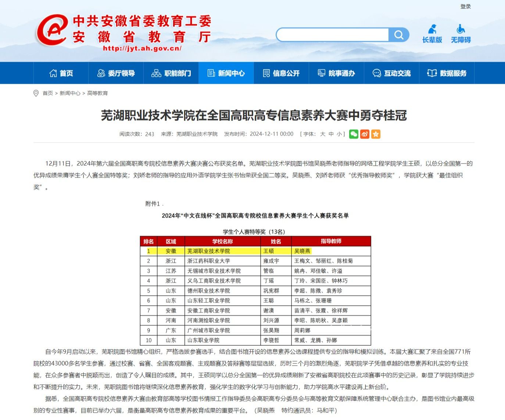This screenshot has height=420, width=505.
Task: Share article to Weibo icon
Action: point(365,134)
